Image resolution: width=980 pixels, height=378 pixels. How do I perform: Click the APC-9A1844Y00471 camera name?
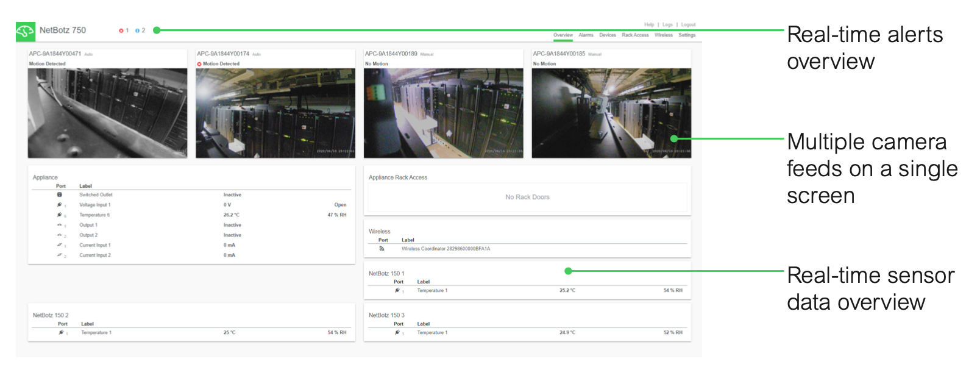point(55,54)
